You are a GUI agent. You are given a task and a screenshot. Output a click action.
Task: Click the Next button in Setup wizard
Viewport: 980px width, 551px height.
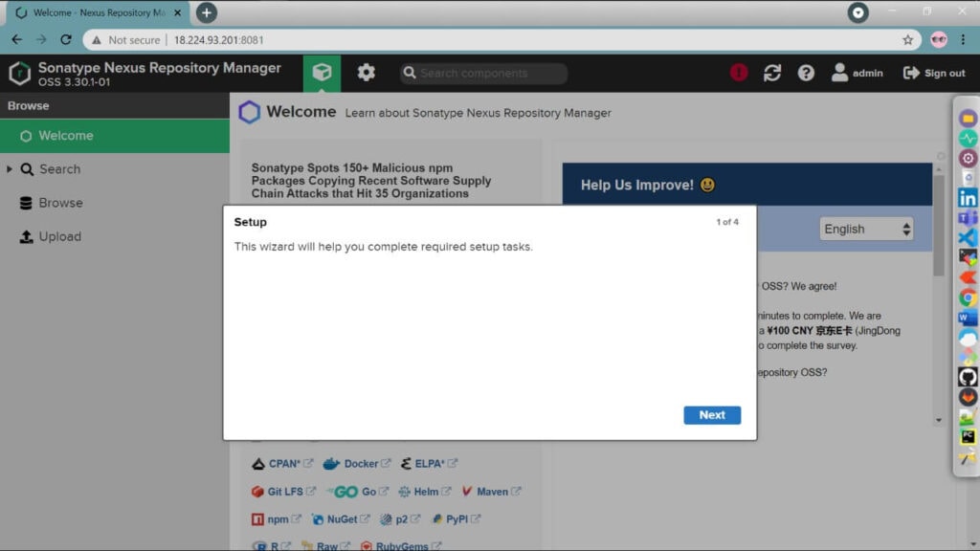click(712, 415)
